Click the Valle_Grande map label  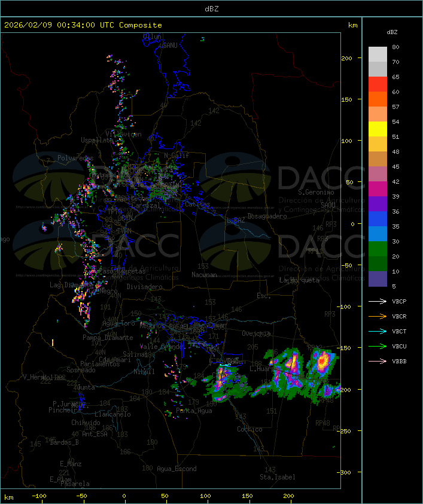[162, 347]
